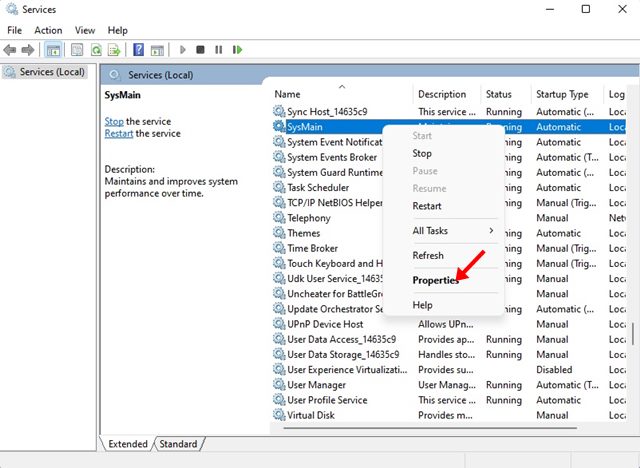Click gear icon beside Sync Host_14635c9
The width and height of the screenshot is (640, 468).
279,111
